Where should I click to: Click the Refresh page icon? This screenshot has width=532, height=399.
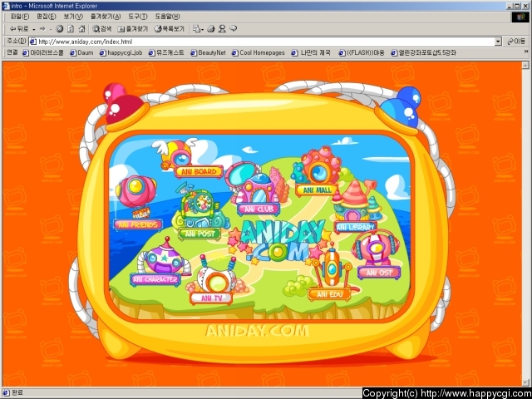click(x=71, y=29)
